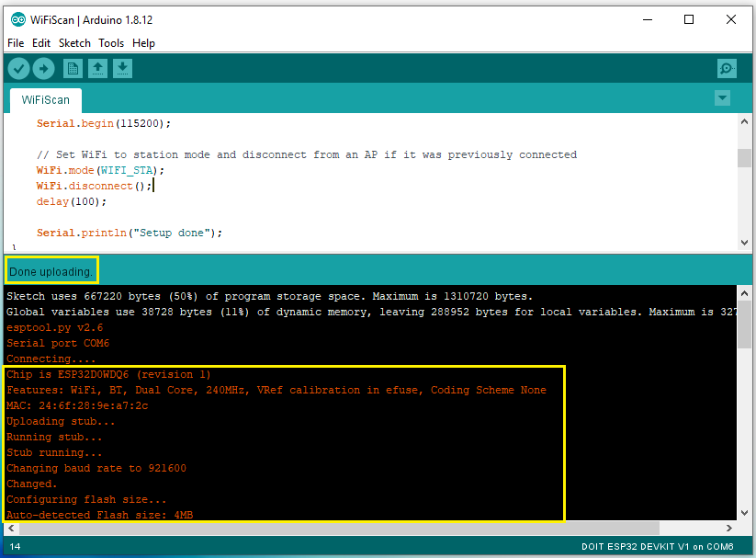Click the Arduino logo in the title bar
Viewport: 756px width, 558px height.
(17, 20)
